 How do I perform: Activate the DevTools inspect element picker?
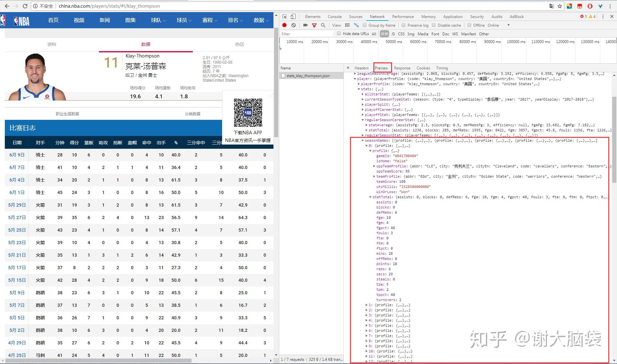285,17
